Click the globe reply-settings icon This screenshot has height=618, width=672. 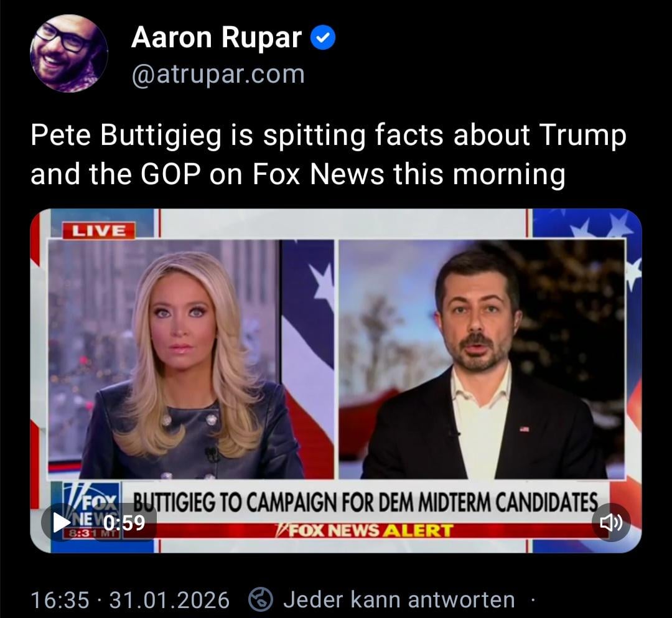[x=261, y=599]
